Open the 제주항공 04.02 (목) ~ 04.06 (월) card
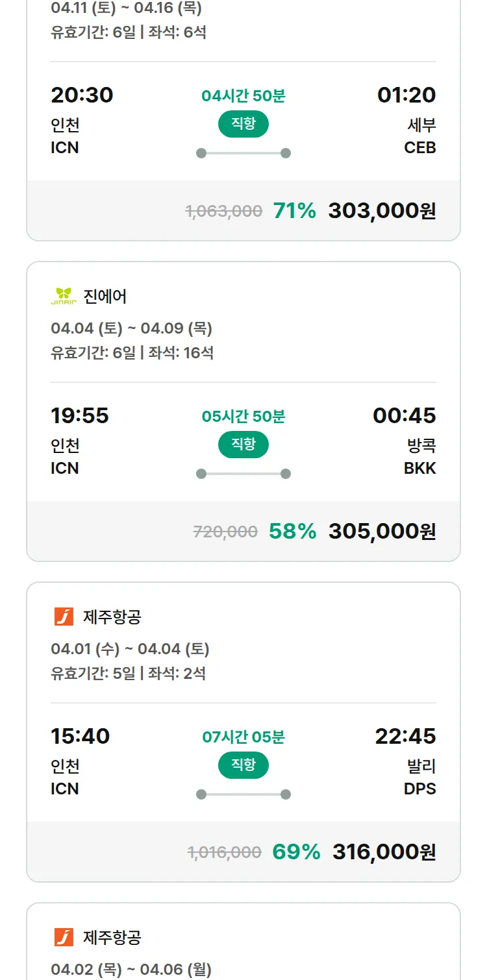Screen dimensions: 487x980 pyautogui.click(x=243, y=948)
